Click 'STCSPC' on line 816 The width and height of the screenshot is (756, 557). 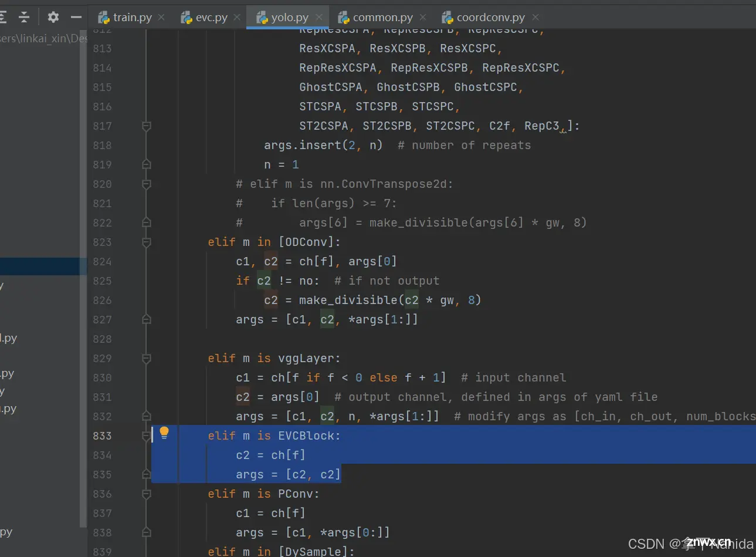433,107
